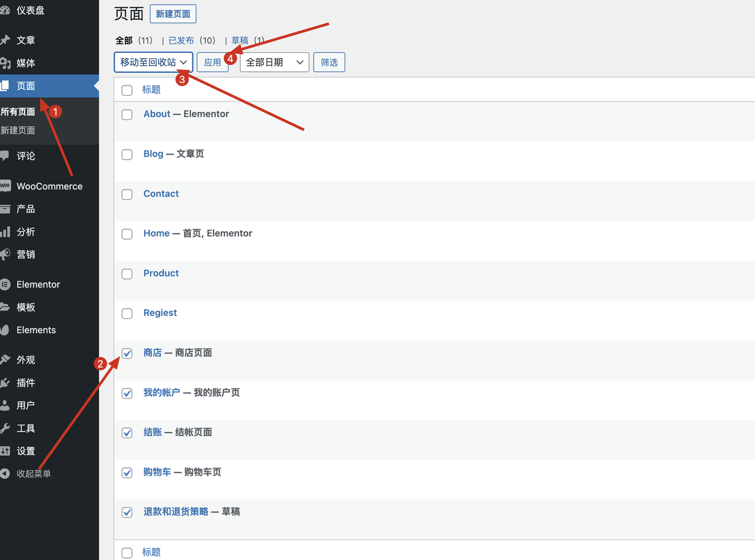This screenshot has height=560, width=755.
Task: Tick the Regiest page checkbox
Action: coord(127,314)
